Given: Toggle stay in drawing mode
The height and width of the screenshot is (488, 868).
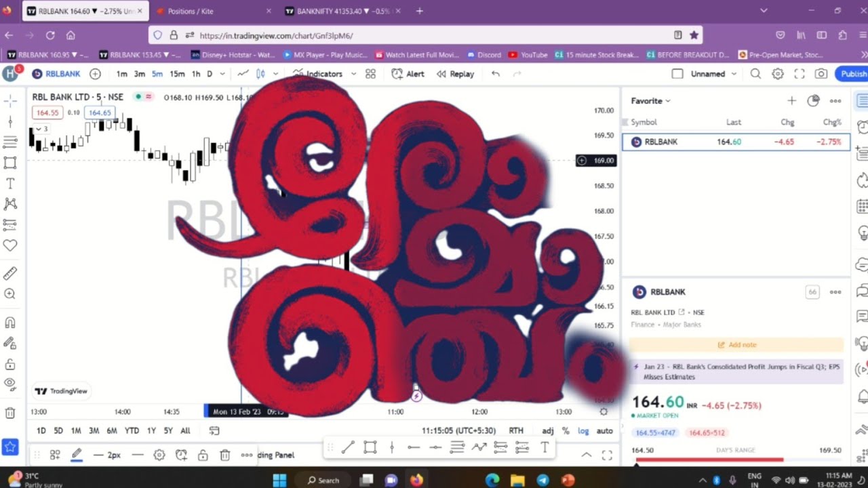Looking at the screenshot, I should coord(10,343).
